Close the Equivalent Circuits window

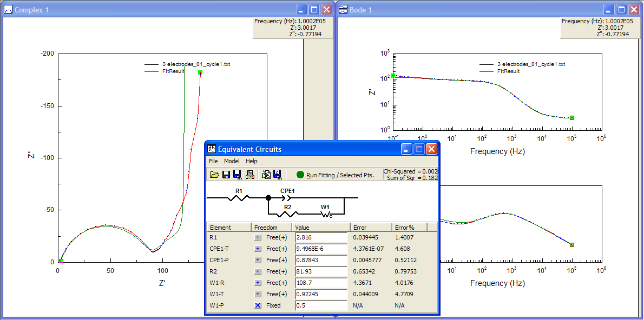(431, 149)
